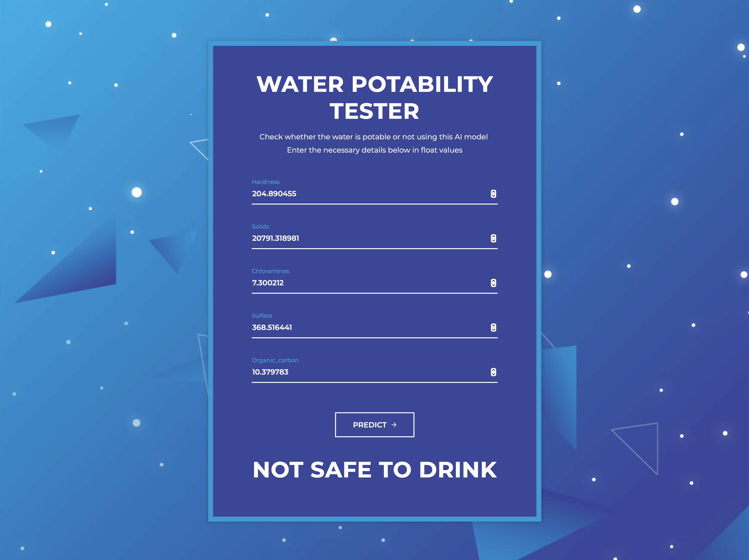This screenshot has height=560, width=749.
Task: Select the Hardness input field
Action: point(338,194)
